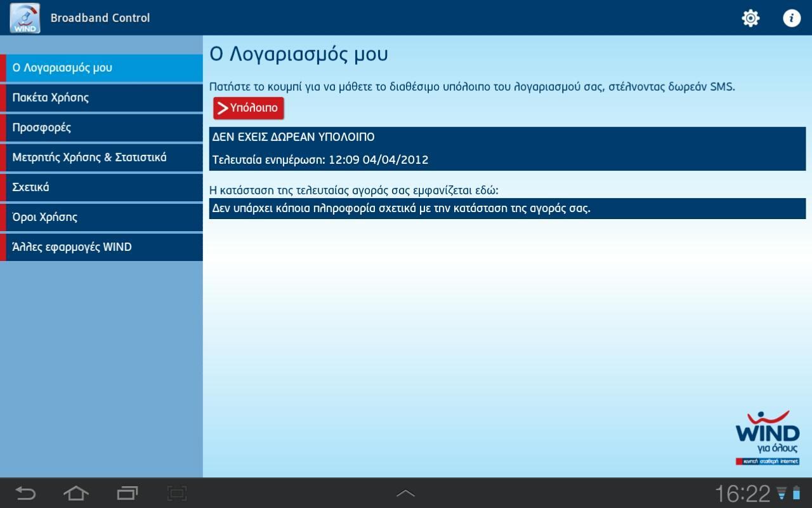Tap the battery status icon
812x508 pixels.
pos(796,493)
